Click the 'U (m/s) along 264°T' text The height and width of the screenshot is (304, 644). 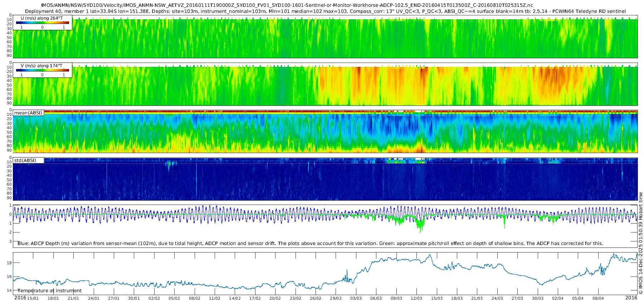point(42,18)
